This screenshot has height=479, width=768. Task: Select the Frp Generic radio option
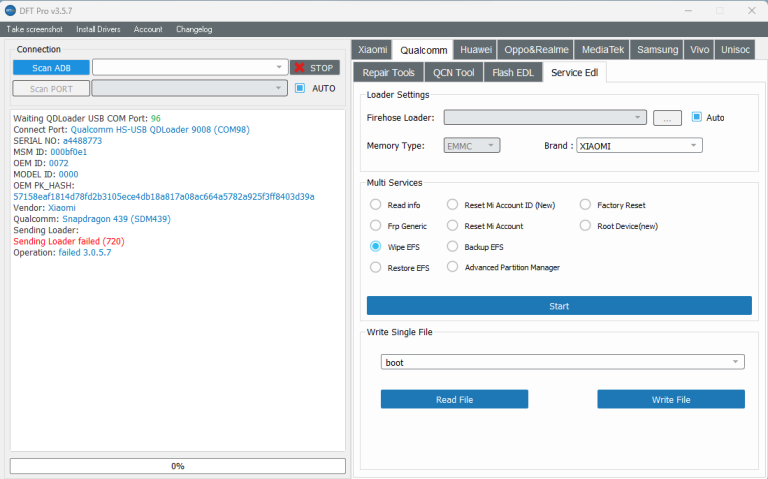[376, 226]
